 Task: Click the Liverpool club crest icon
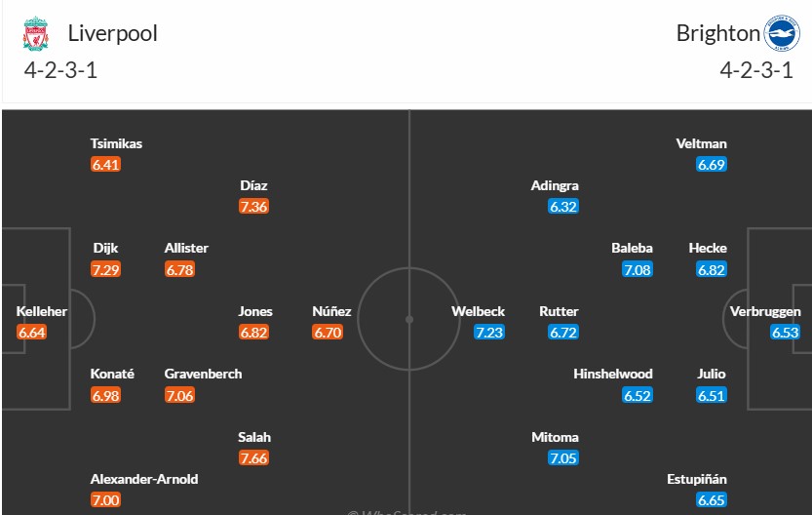[x=36, y=33]
